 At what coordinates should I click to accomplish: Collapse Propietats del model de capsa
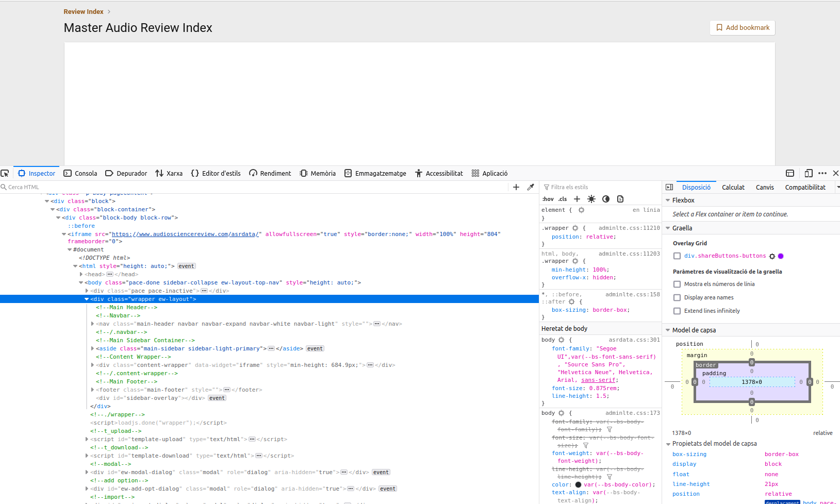[668, 444]
